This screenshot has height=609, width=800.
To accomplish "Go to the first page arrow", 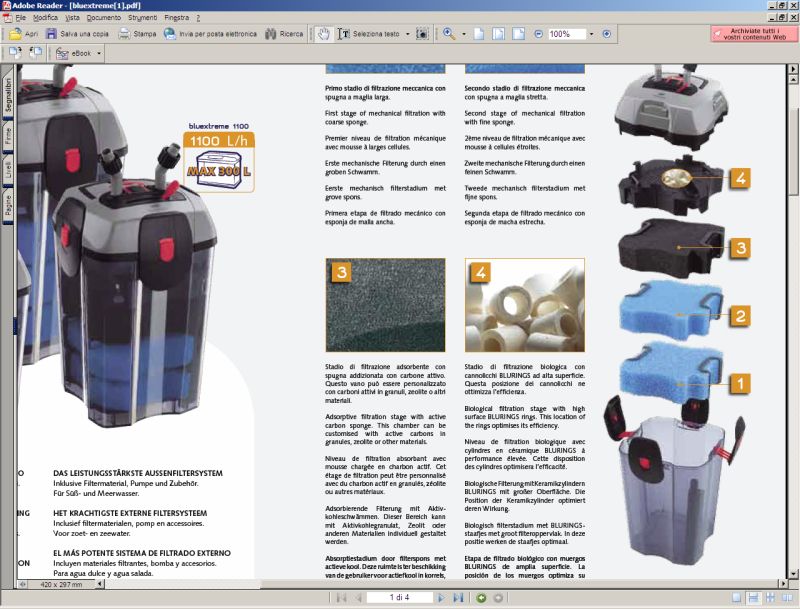I will click(342, 597).
